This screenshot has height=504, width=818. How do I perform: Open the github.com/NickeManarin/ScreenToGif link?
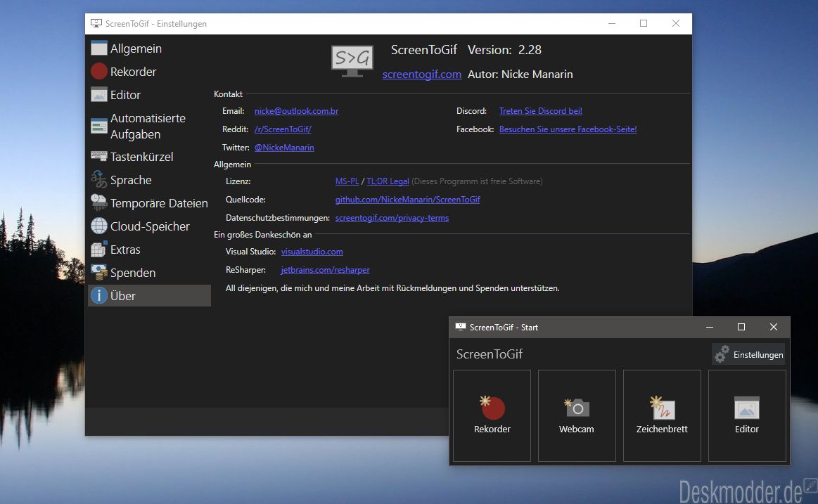(407, 200)
